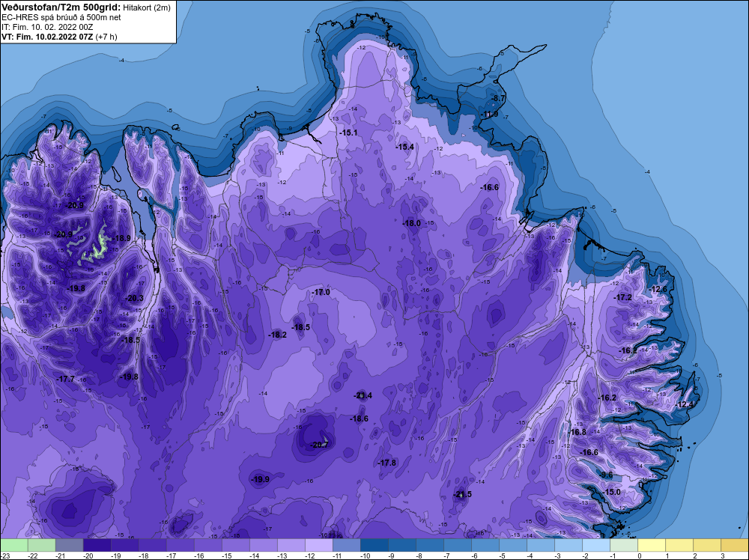The image size is (749, 560).
Task: Click the -16.8 temperature value
Action: tap(577, 432)
